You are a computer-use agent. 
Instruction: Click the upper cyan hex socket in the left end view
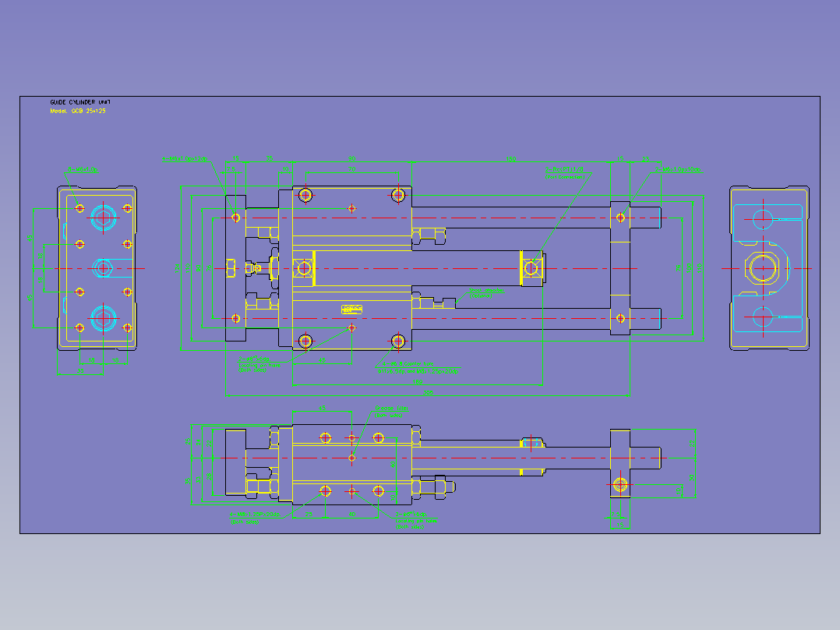coord(104,218)
